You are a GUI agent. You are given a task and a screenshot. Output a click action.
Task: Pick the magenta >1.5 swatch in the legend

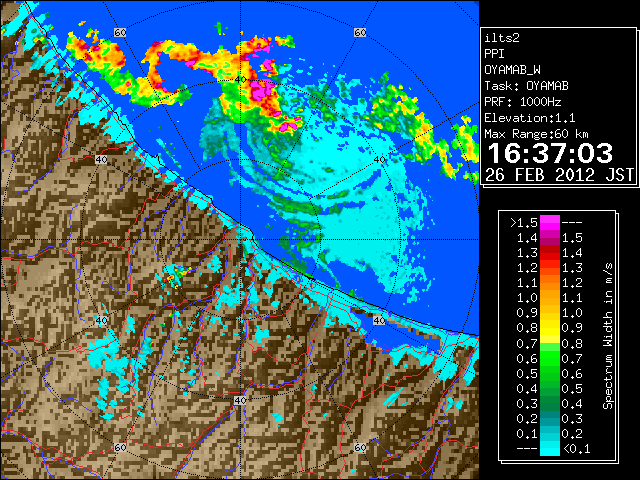coord(550,223)
